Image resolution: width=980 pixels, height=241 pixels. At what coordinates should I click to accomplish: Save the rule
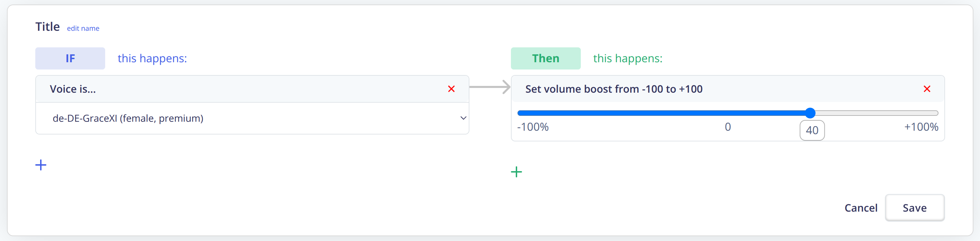(x=914, y=207)
